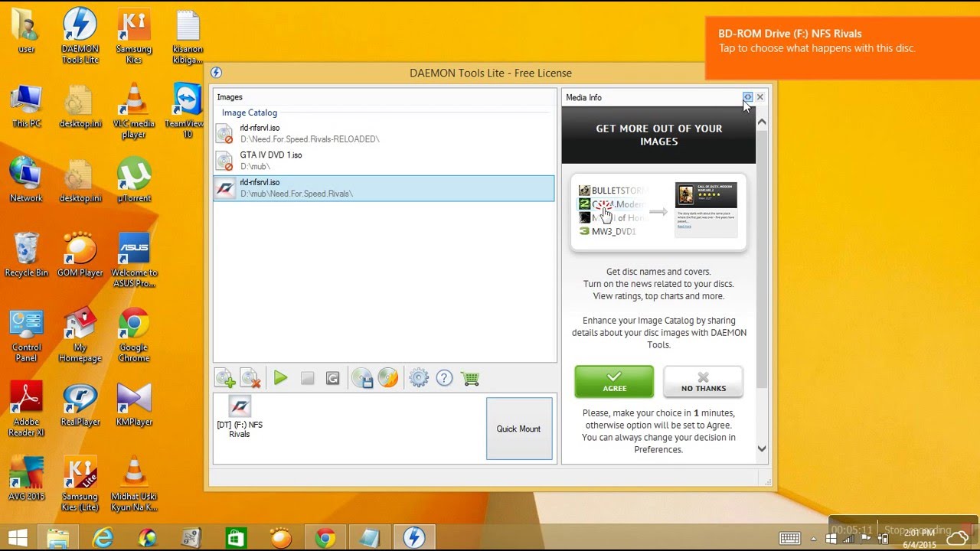The width and height of the screenshot is (980, 551).
Task: Click the Media Info panel settings icon
Action: pos(747,97)
